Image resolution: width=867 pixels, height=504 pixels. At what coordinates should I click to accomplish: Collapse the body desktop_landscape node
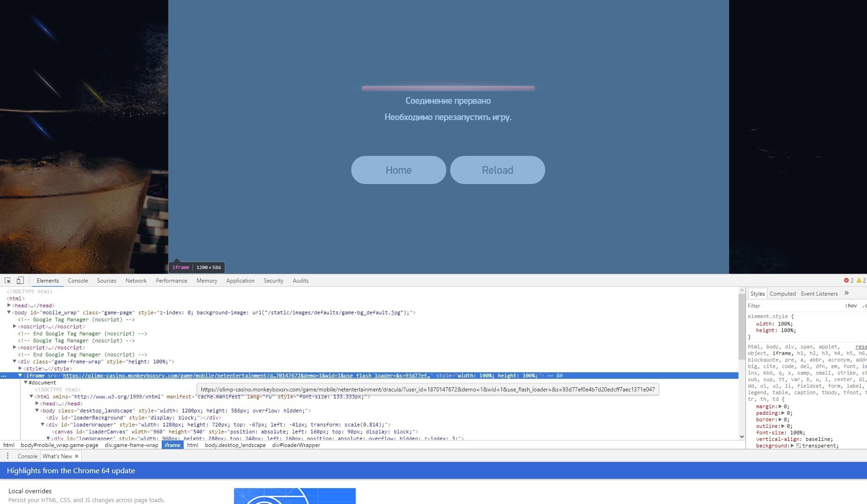click(37, 411)
